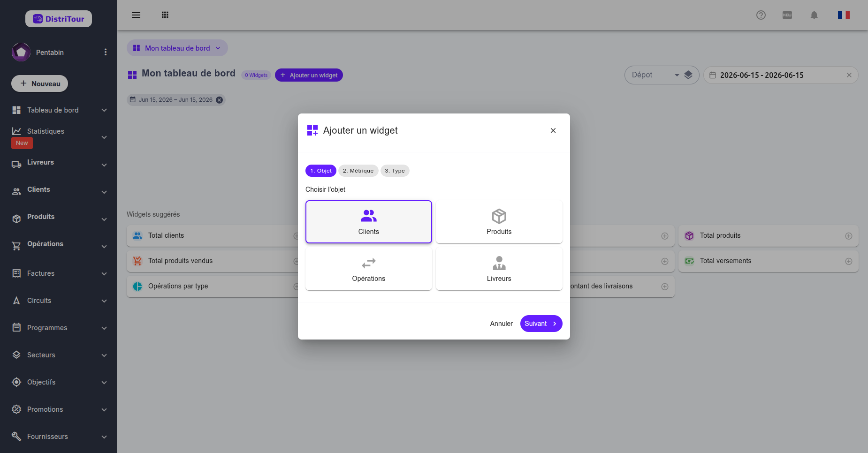Image resolution: width=868 pixels, height=453 pixels.
Task: Click the date range input field
Action: coord(781,75)
